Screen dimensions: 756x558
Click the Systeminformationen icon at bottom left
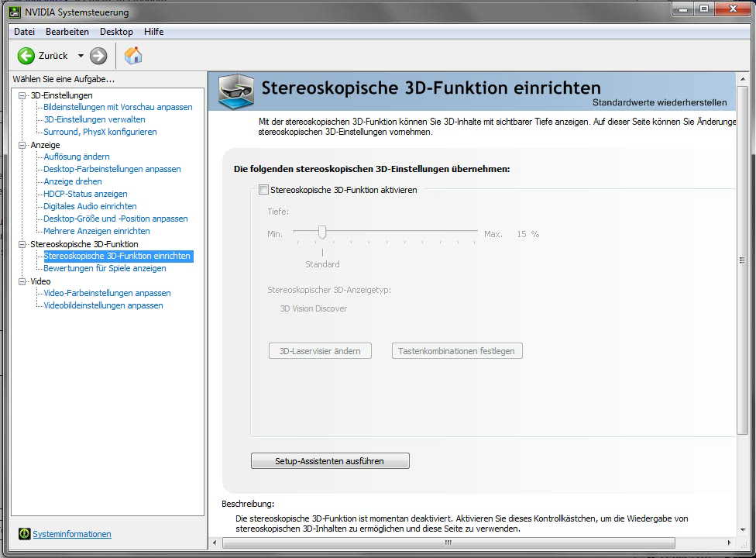(24, 533)
